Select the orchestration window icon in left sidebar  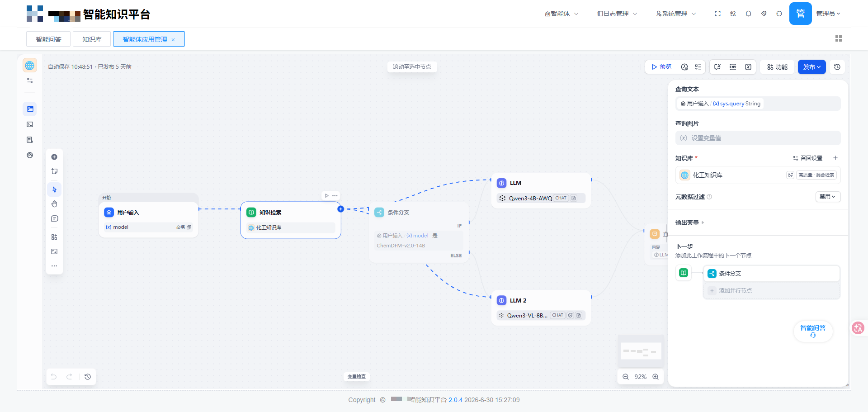pyautogui.click(x=30, y=109)
